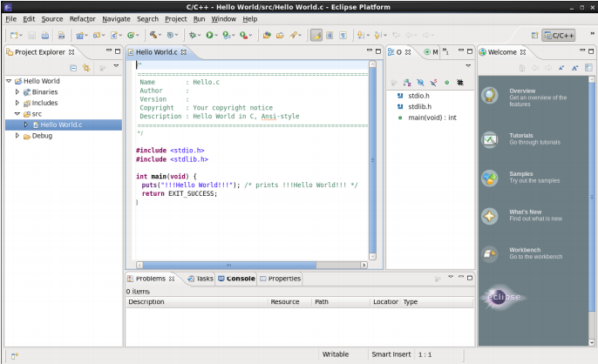Toggle Hide Inactive Elements in Outline

[460, 83]
